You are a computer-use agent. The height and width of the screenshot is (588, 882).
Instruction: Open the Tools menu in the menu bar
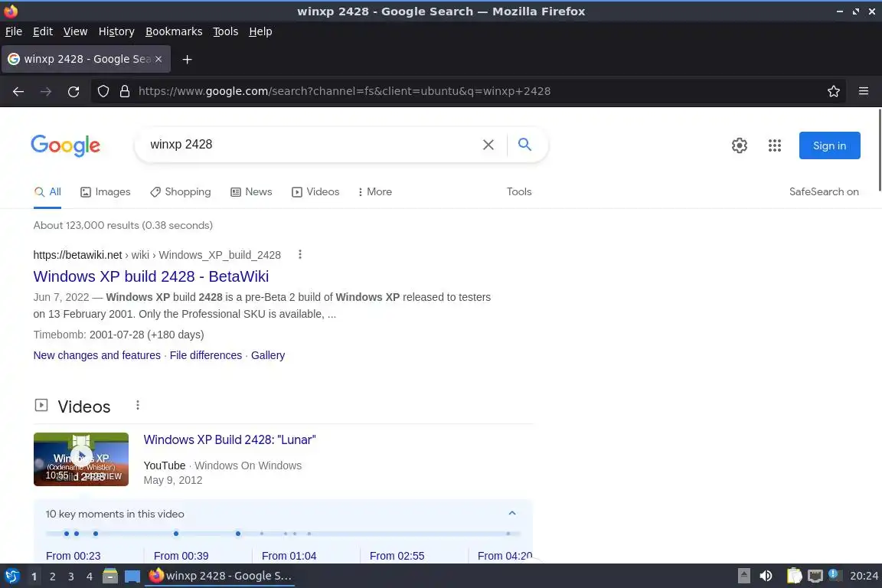coord(226,31)
